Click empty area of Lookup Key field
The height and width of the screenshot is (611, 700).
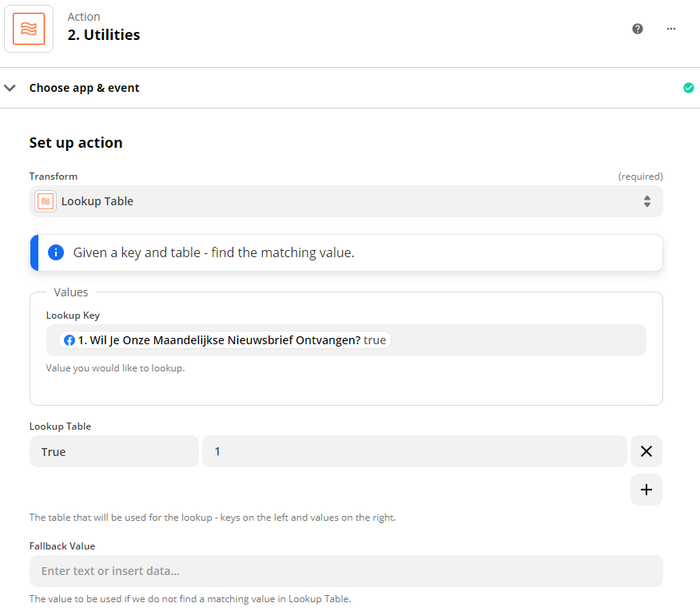[519, 340]
